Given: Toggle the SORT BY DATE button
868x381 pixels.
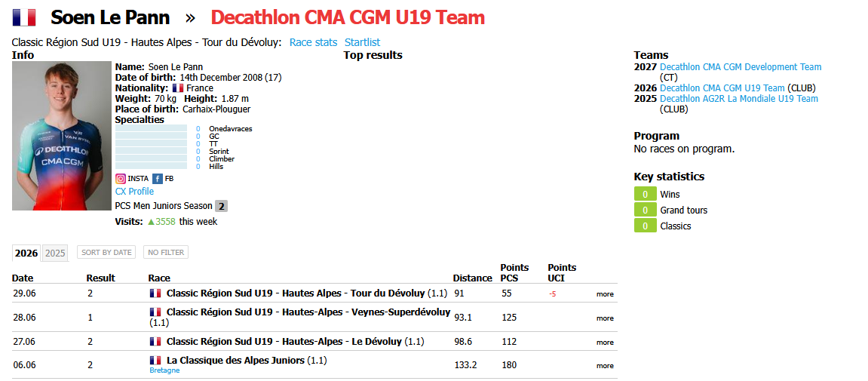Looking at the screenshot, I should (x=106, y=252).
